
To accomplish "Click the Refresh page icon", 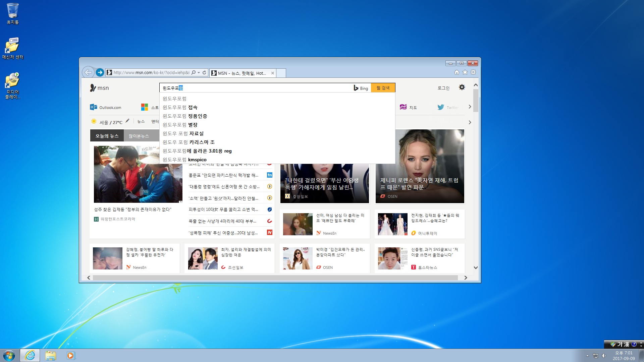I will 204,72.
